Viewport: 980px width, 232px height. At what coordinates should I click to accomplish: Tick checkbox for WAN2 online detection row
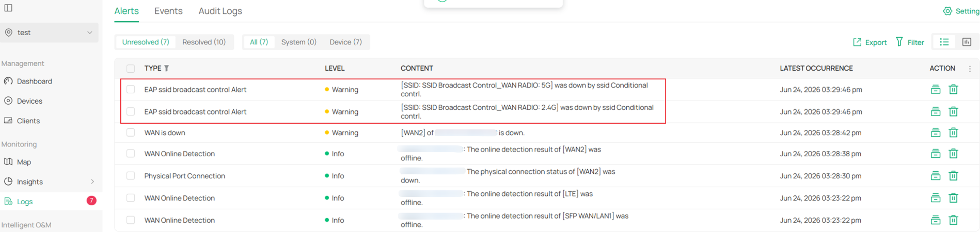coord(131,153)
